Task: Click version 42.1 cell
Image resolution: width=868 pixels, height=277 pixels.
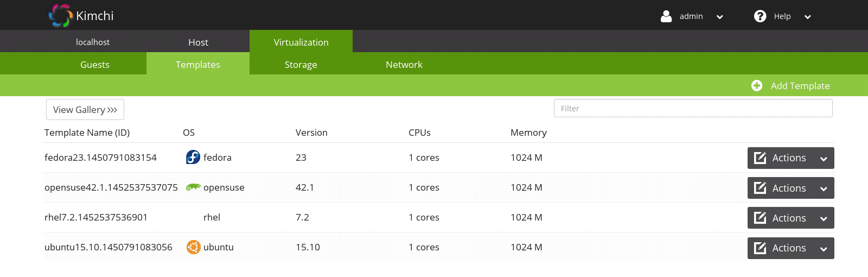Action: (305, 187)
